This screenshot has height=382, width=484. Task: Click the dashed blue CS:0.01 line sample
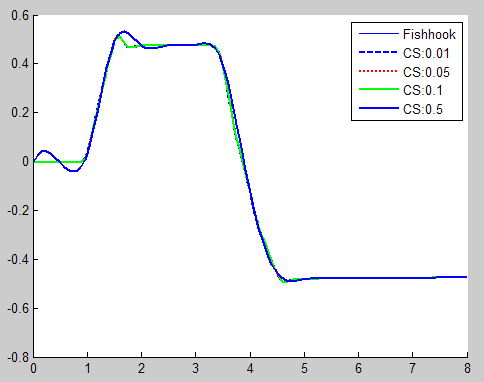pos(379,52)
